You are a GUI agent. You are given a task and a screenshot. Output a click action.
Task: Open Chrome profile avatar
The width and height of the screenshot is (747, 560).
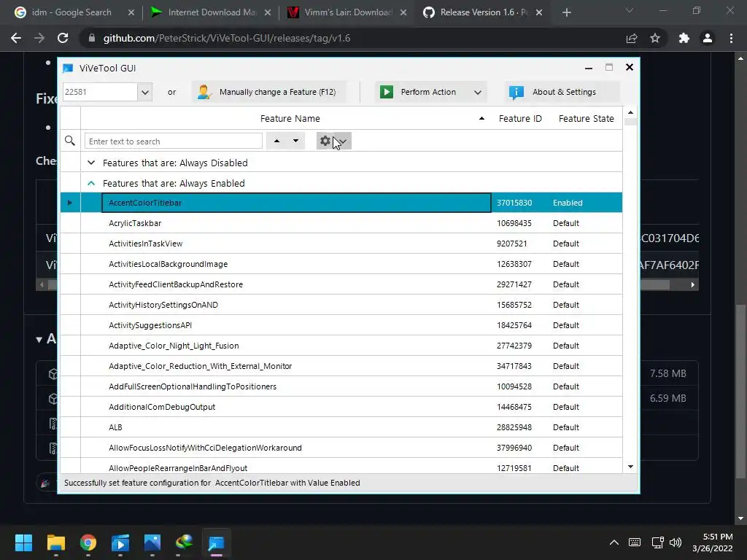708,38
